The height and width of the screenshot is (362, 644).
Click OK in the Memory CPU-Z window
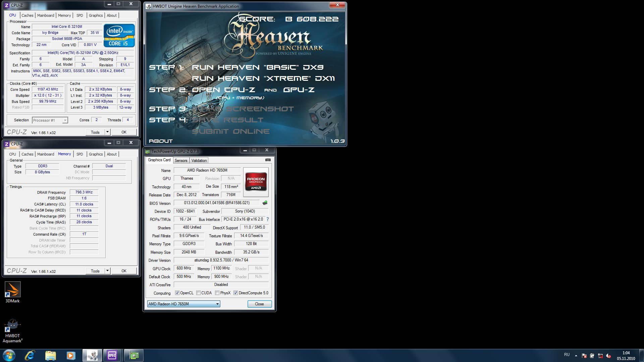124,271
